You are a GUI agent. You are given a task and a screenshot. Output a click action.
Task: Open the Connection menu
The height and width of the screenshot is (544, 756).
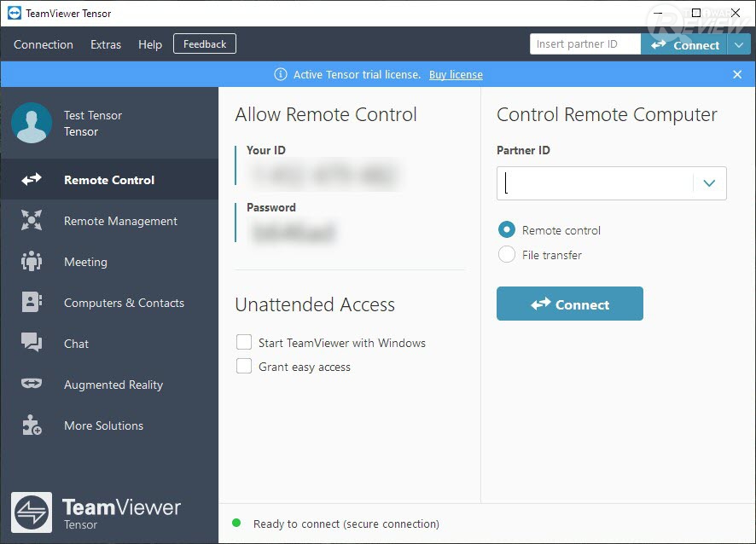[44, 44]
